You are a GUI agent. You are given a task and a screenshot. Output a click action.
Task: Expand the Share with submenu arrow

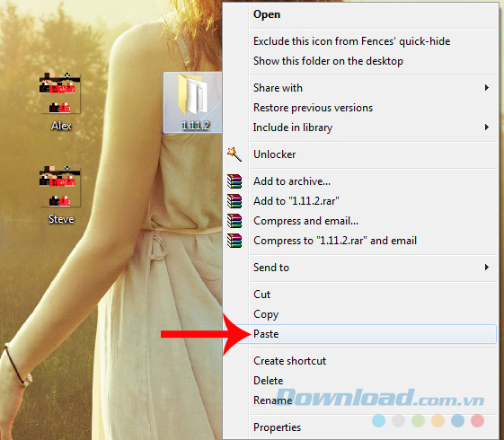[487, 88]
